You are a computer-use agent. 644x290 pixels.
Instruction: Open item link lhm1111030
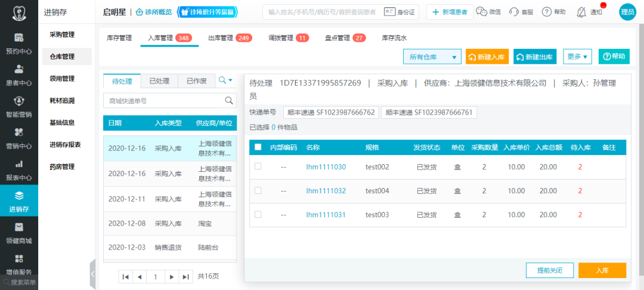click(x=326, y=166)
